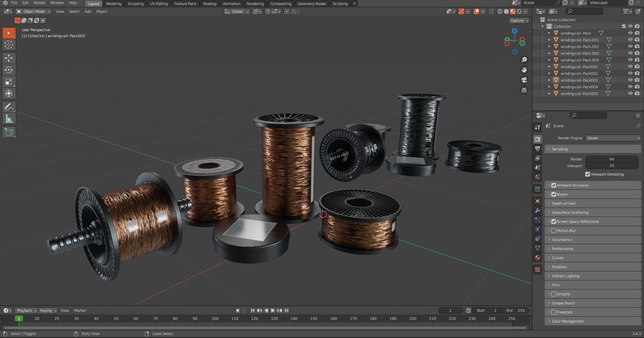Expand winding-coil- Pack.002 tree item
Screen dimensions: 644x338
coord(549,47)
